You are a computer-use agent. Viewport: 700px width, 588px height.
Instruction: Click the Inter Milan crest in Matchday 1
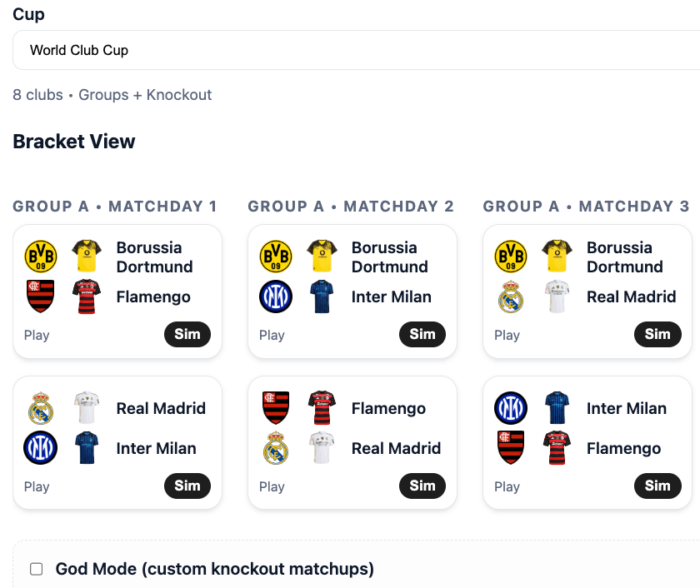pyautogui.click(x=41, y=448)
